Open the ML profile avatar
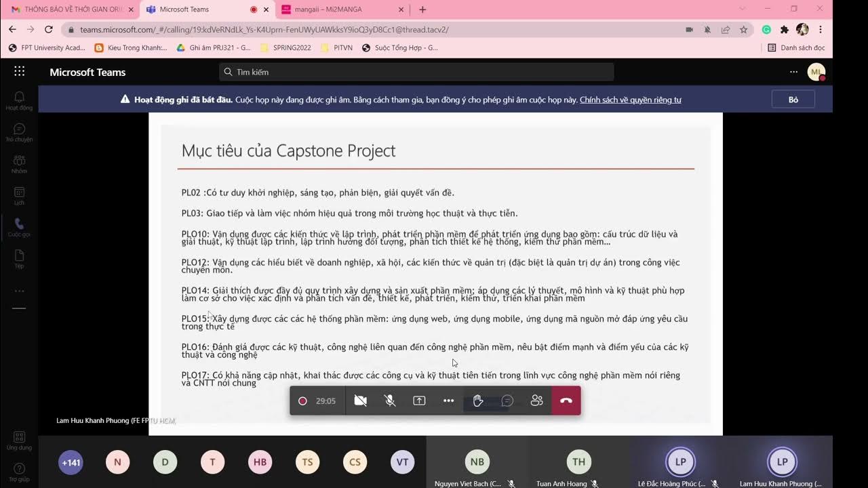This screenshot has height=488, width=868. [816, 72]
